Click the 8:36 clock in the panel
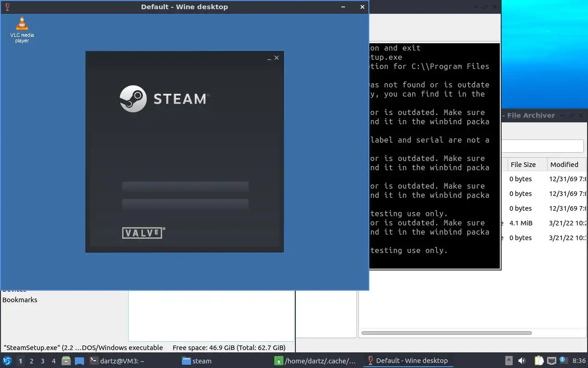The width and height of the screenshot is (588, 368). tap(579, 361)
